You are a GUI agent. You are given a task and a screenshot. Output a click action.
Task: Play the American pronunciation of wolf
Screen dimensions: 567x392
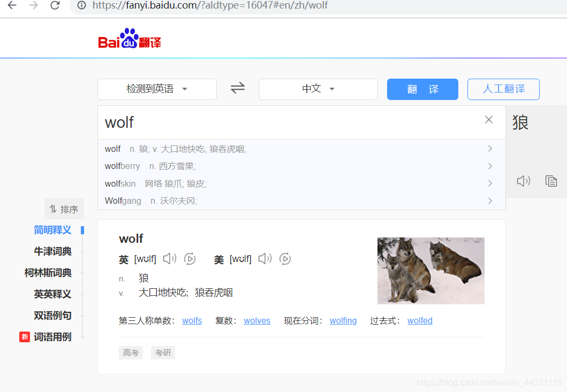(264, 258)
